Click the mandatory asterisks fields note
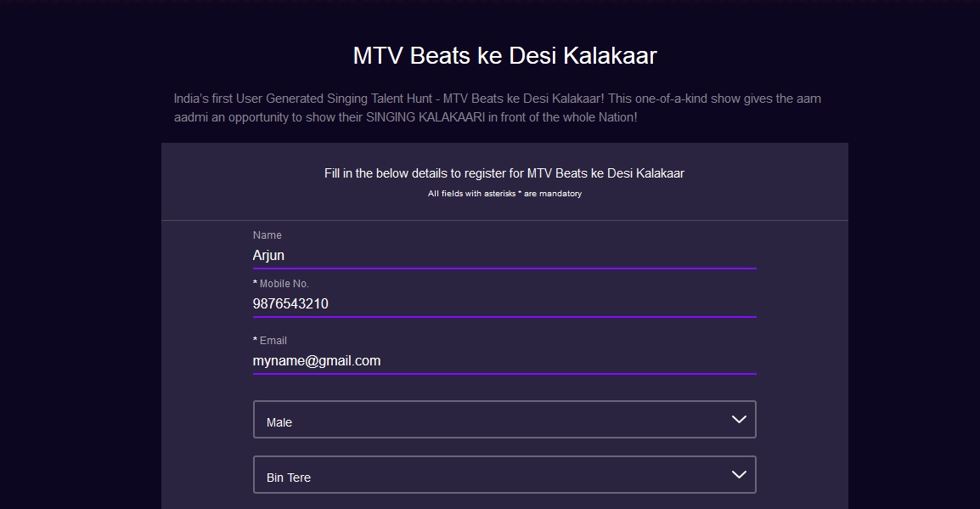Screen dimensions: 980x509 click(504, 194)
